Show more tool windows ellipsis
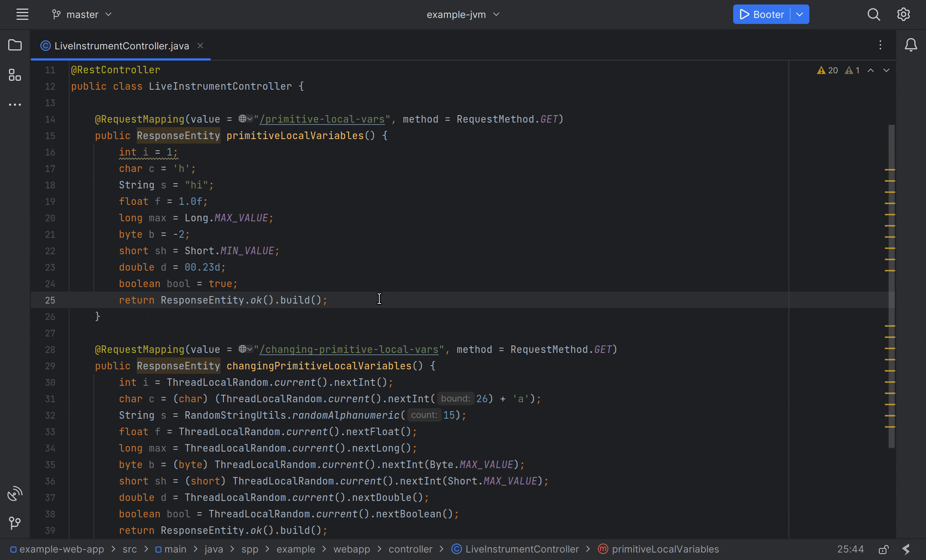 pyautogui.click(x=15, y=104)
